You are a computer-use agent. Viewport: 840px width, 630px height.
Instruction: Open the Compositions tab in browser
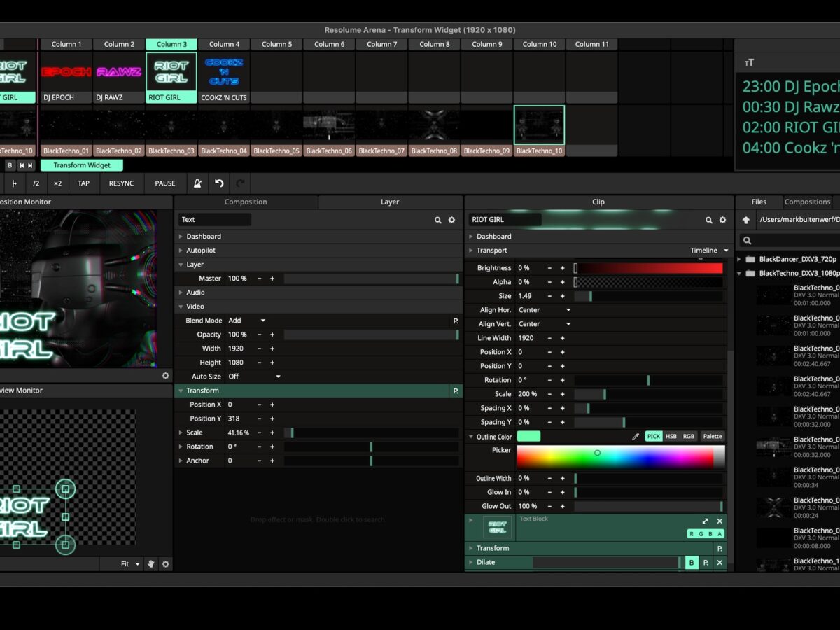pos(807,202)
